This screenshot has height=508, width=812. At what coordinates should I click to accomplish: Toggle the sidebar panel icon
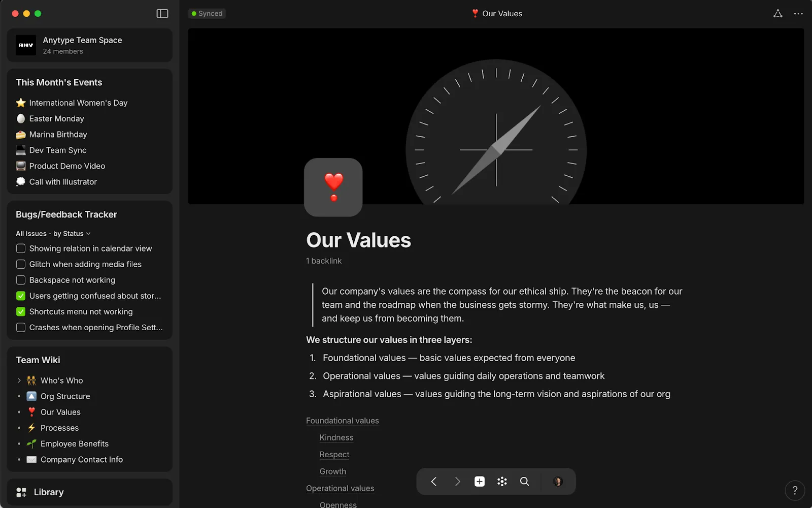pos(162,14)
